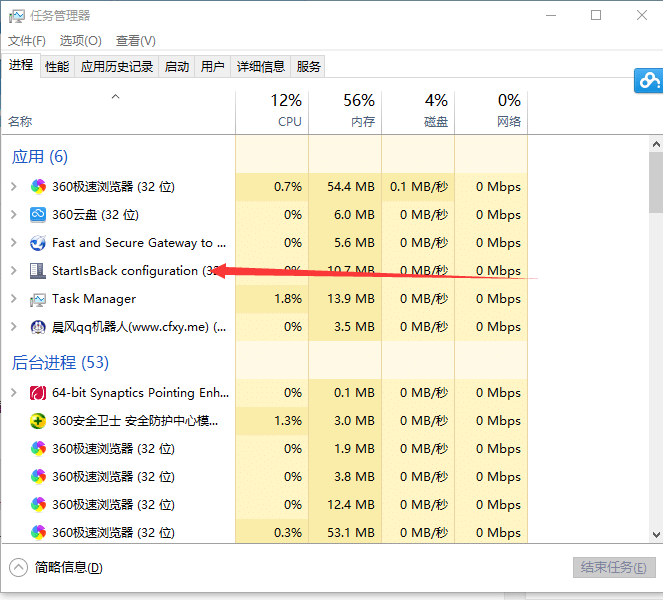
Task: Click the 360极速浏览器 icon with 3.8 MB memory
Action: [38, 477]
